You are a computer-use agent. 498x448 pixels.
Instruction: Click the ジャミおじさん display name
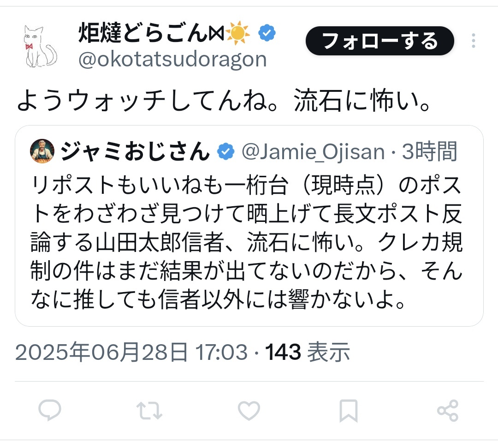135,151
